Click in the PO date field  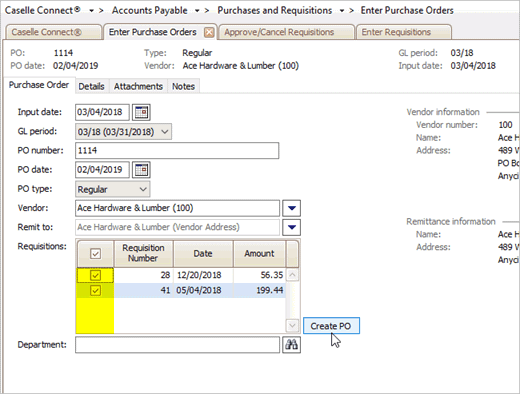click(x=102, y=170)
